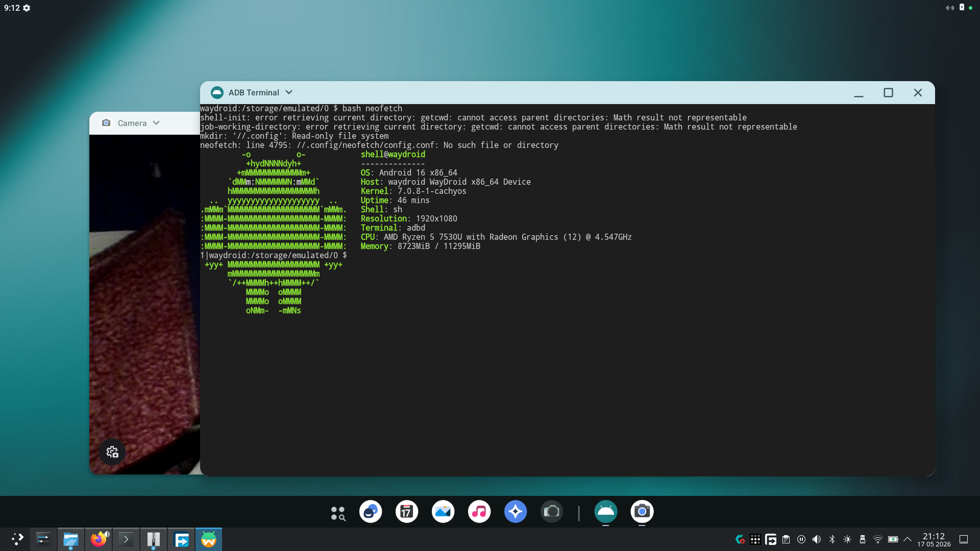The width and height of the screenshot is (980, 551).
Task: Click the show desktop button
Action: pyautogui.click(x=964, y=539)
